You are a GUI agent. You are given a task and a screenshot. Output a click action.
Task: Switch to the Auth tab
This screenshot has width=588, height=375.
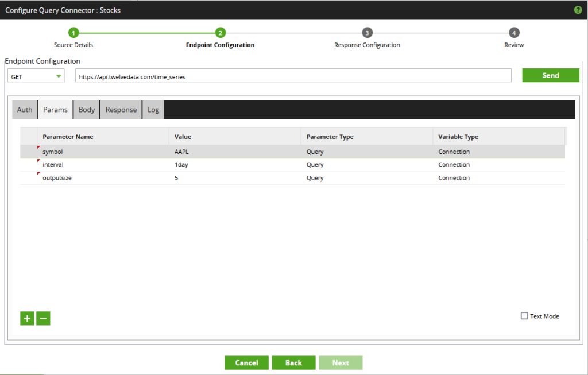click(x=24, y=109)
